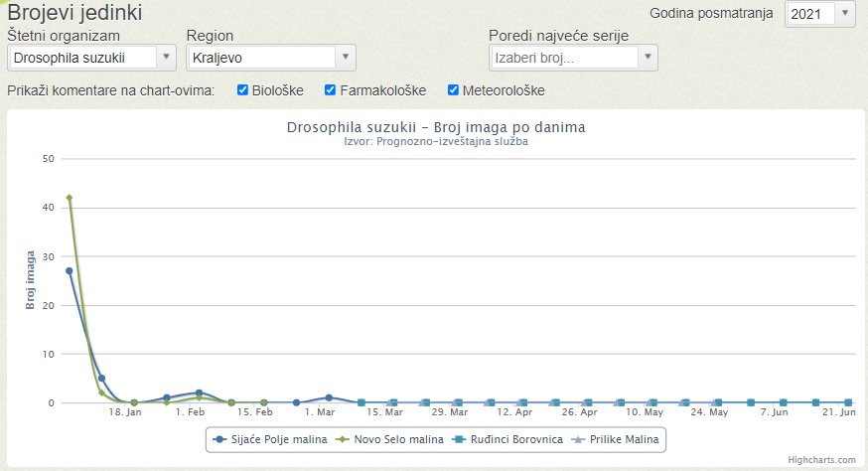The image size is (868, 471).
Task: Toggle the Farmakološke checkbox
Action: pos(330,89)
